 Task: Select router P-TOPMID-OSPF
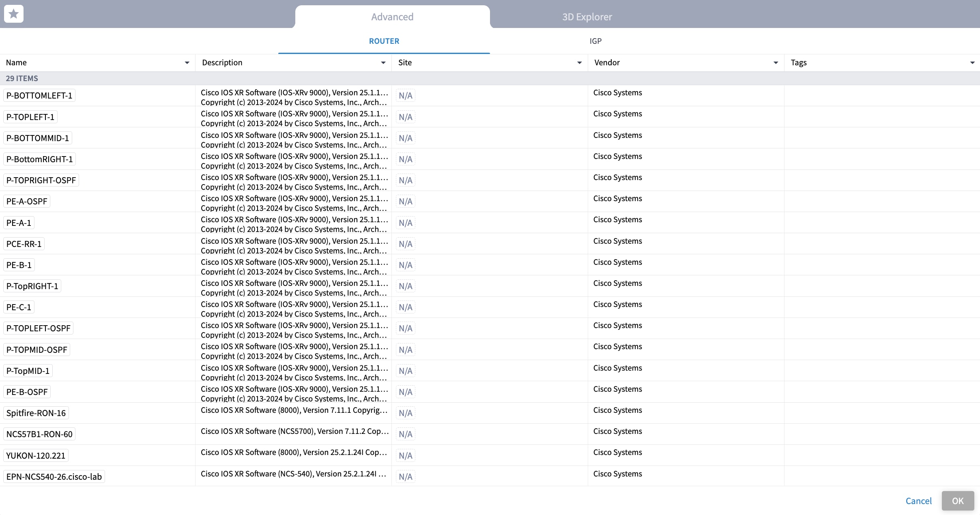pos(37,350)
